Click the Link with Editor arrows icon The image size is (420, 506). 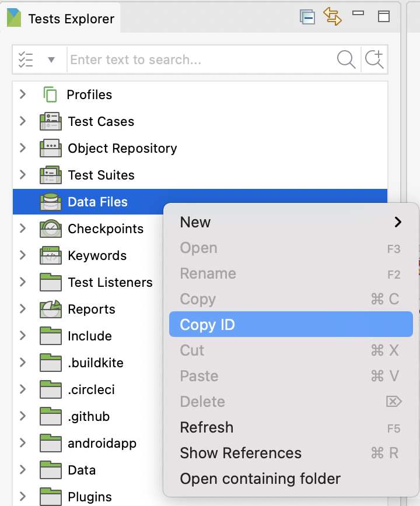point(332,17)
